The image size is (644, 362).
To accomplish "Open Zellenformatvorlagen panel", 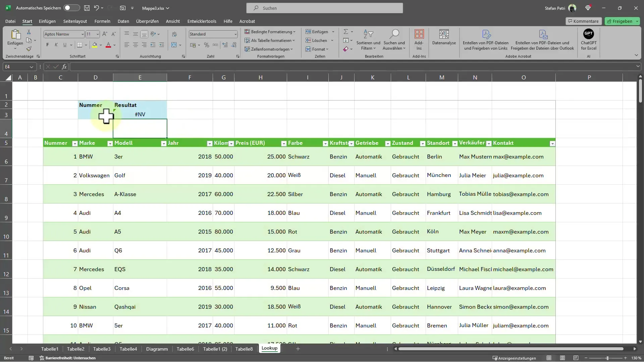I will [x=271, y=49].
